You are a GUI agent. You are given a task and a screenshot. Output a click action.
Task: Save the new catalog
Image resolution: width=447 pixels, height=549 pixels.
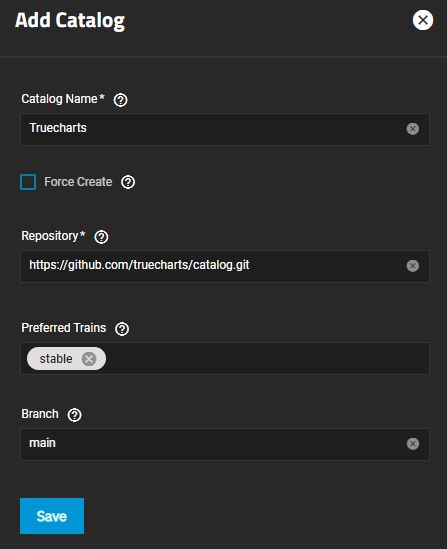(x=52, y=516)
